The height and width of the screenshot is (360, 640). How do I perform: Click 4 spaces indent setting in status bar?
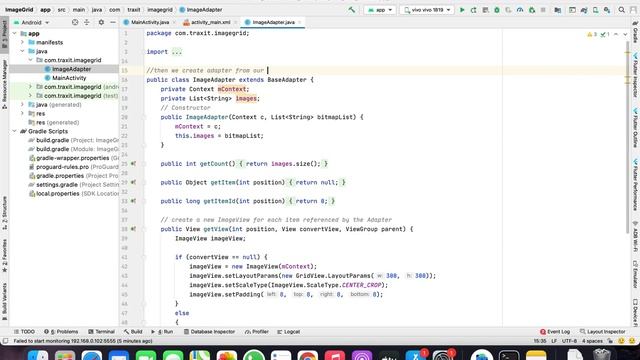click(x=592, y=341)
